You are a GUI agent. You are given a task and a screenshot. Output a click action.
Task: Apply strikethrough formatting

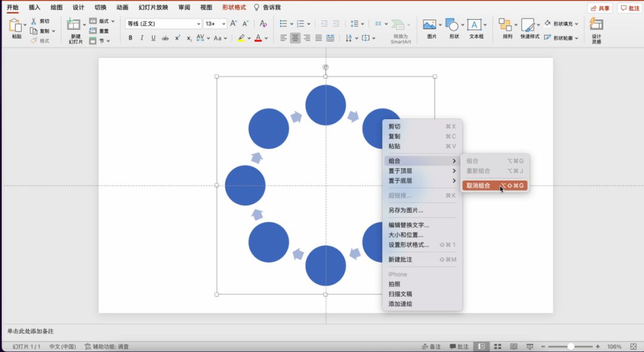(x=165, y=38)
